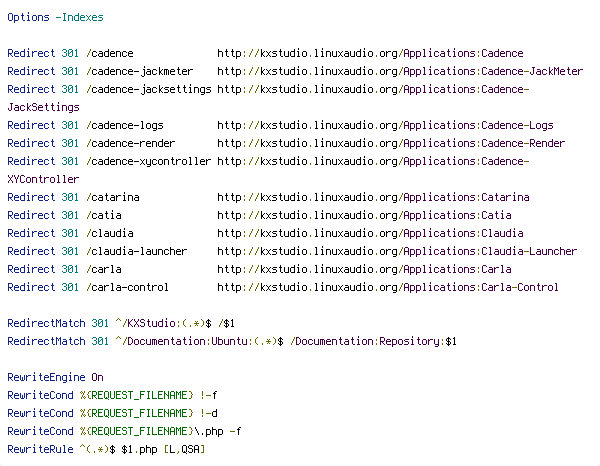Click the '$1.php' substitution

pos(139,450)
